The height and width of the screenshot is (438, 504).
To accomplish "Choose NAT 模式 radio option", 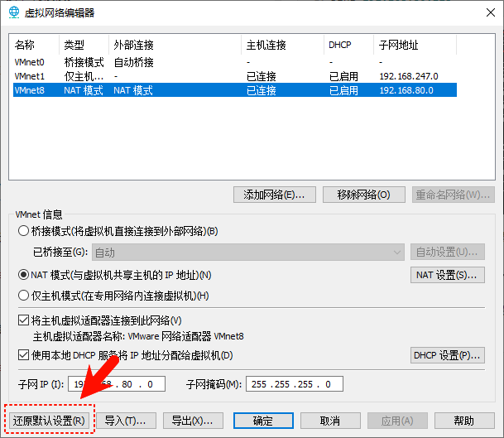I will [24, 275].
